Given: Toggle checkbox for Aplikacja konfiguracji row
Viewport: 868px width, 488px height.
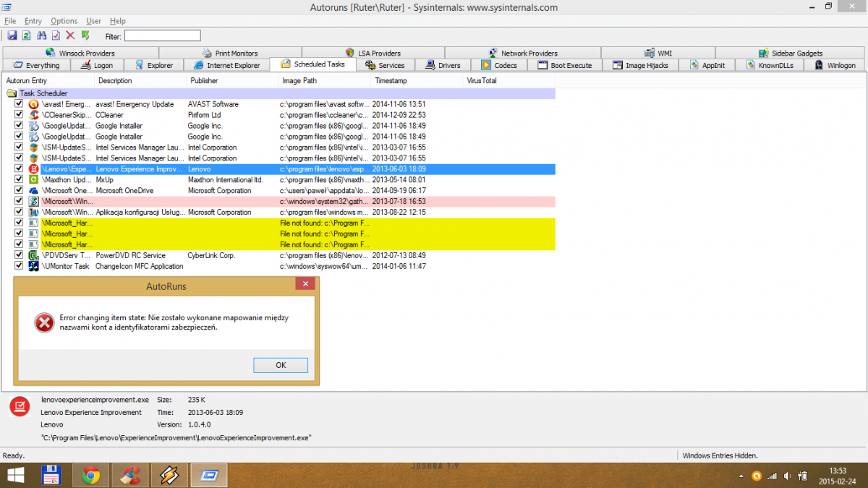Looking at the screenshot, I should [20, 213].
